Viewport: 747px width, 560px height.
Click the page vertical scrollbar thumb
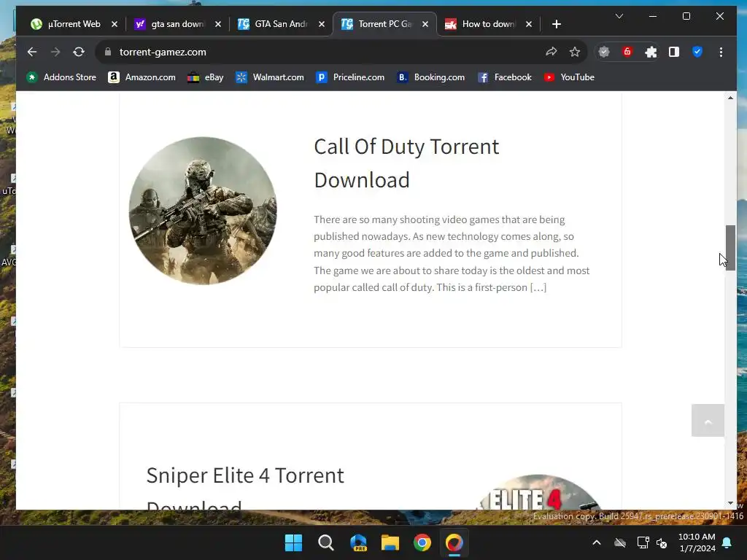(730, 248)
